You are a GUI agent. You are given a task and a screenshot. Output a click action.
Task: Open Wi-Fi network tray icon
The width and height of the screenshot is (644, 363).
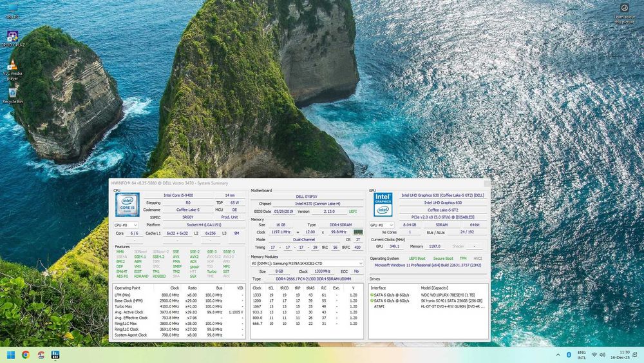pos(594,355)
